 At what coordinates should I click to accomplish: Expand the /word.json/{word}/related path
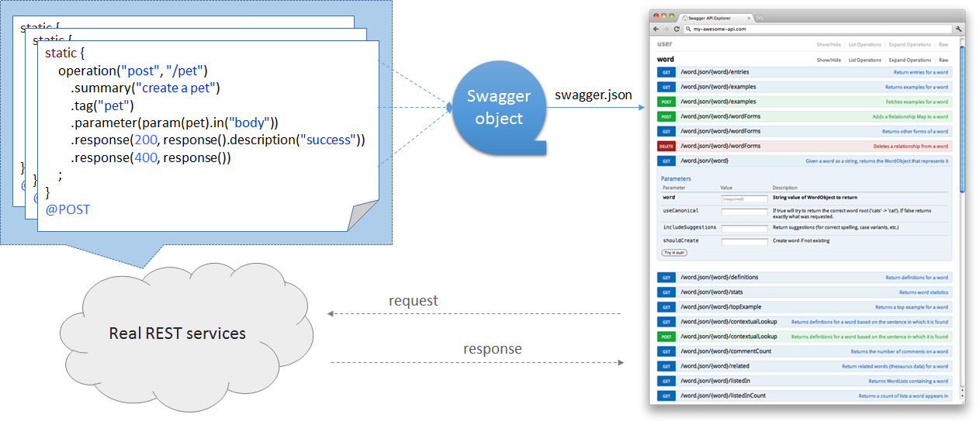tap(715, 366)
